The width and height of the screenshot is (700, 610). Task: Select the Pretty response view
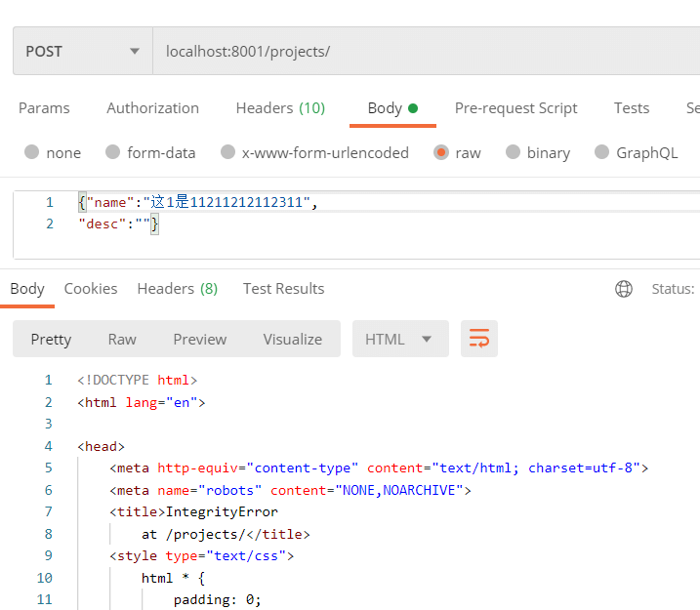[51, 339]
